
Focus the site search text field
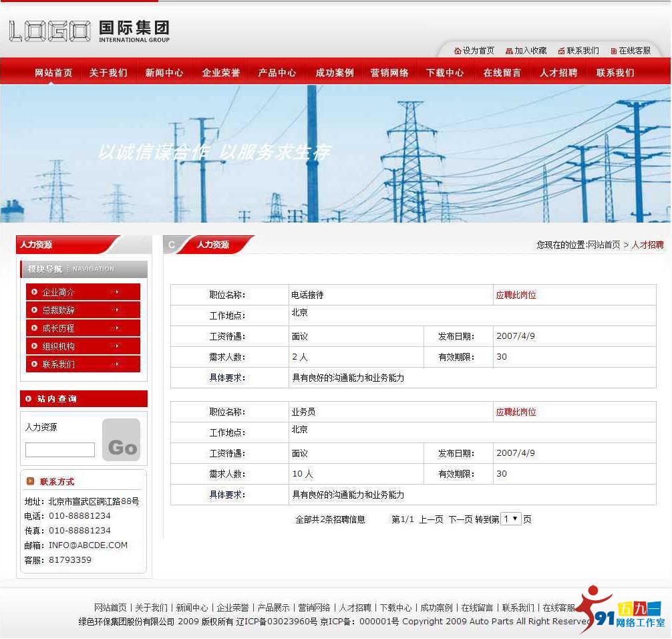[60, 450]
